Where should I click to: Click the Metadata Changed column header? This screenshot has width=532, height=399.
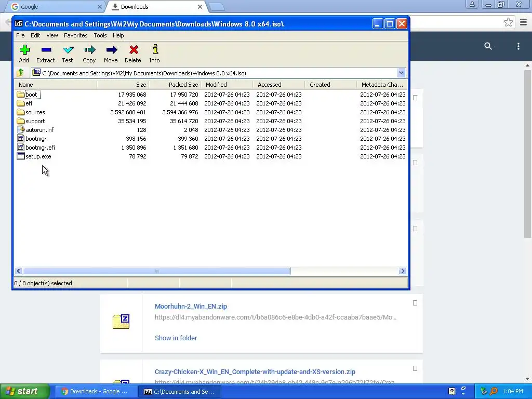coord(382,85)
